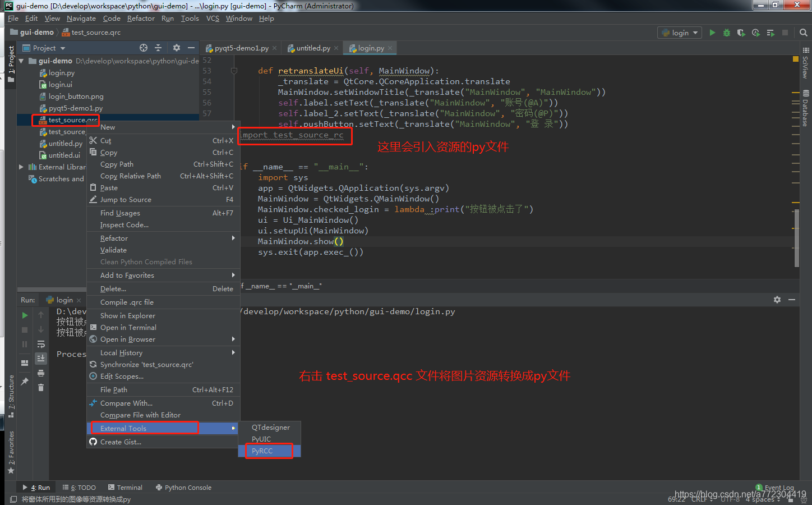Open the VCS menu
The image size is (812, 505).
click(x=213, y=19)
